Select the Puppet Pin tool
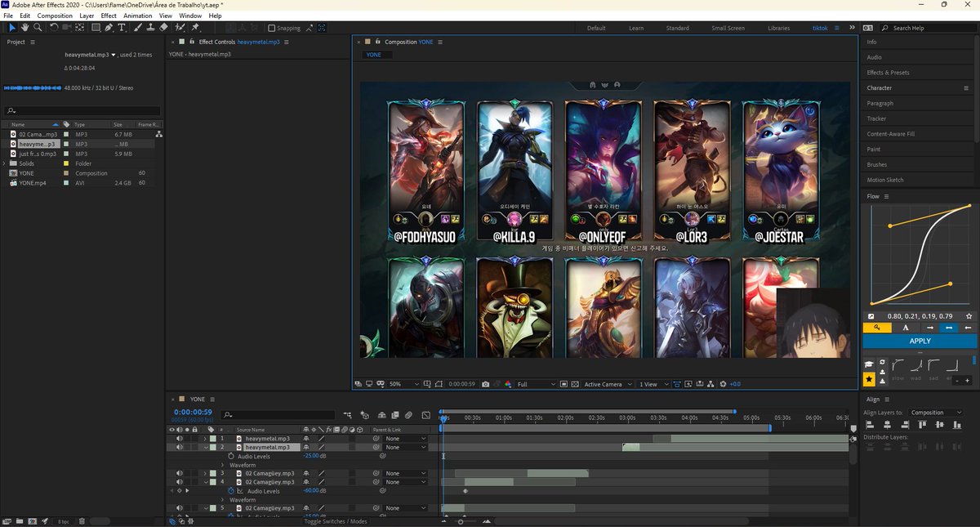This screenshot has height=527, width=980. (196, 27)
